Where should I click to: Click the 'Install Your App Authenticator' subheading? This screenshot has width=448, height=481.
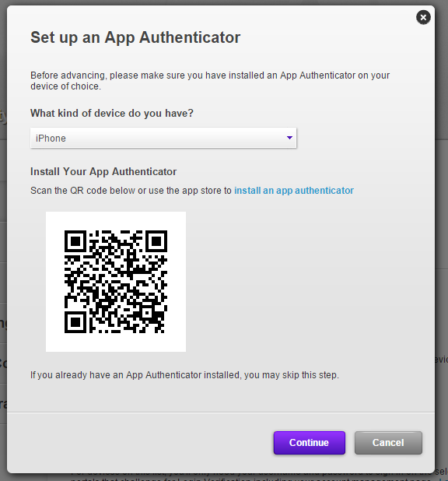[x=103, y=171]
